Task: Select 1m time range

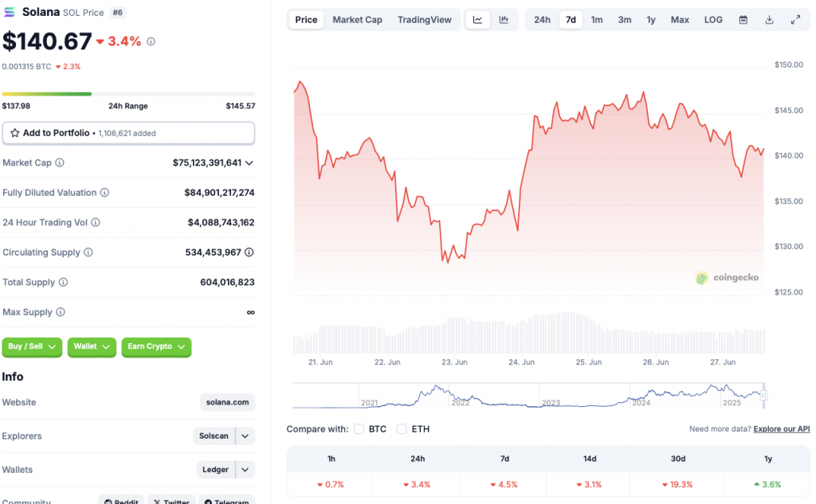Action: (597, 20)
